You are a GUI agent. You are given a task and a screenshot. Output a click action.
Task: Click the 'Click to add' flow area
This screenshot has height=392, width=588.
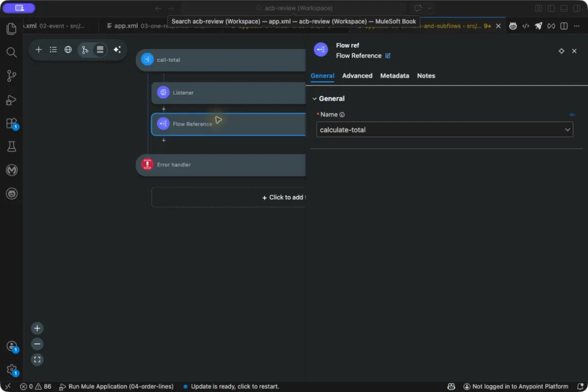(228, 198)
